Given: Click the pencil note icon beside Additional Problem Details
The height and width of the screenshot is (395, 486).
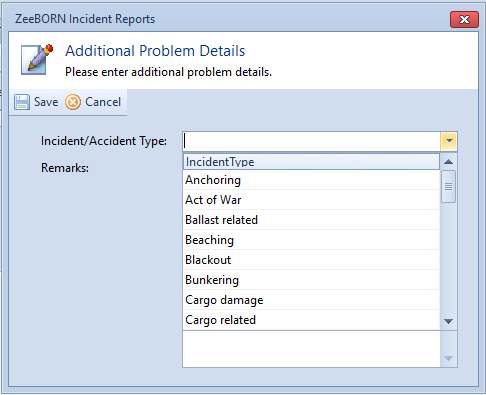Looking at the screenshot, I should coord(37,59).
